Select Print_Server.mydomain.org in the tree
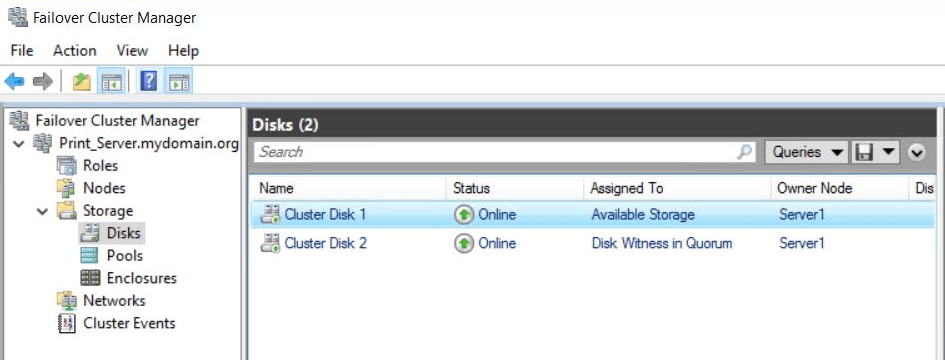The width and height of the screenshot is (945, 360). coord(149,144)
